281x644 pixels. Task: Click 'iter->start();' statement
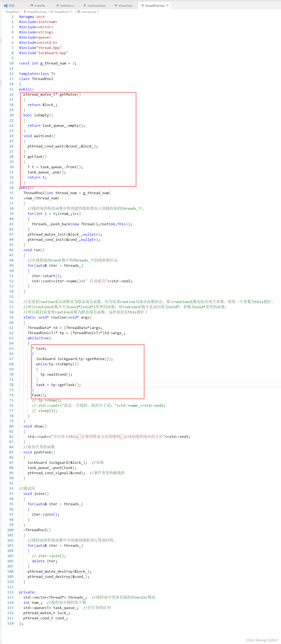click(47, 276)
